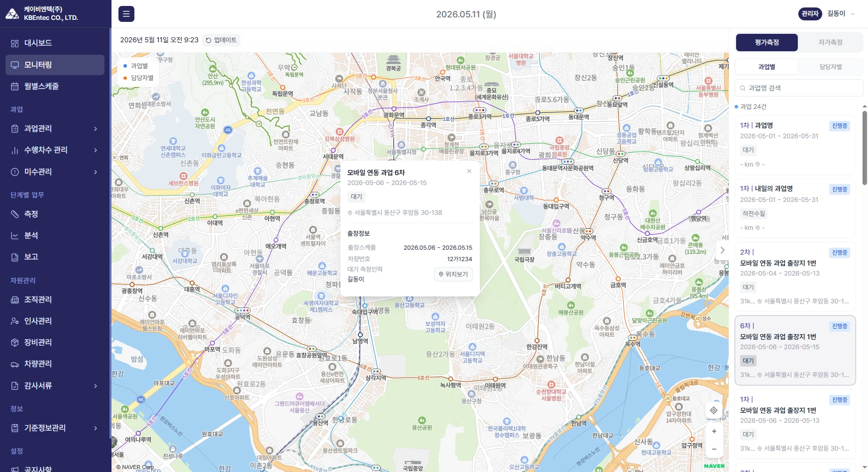Click the map my-location target icon

(x=714, y=410)
